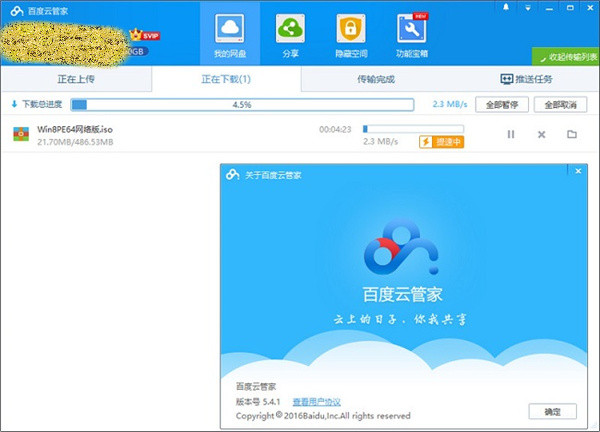Collapse the transfer list via 收起传输列表

pos(566,57)
